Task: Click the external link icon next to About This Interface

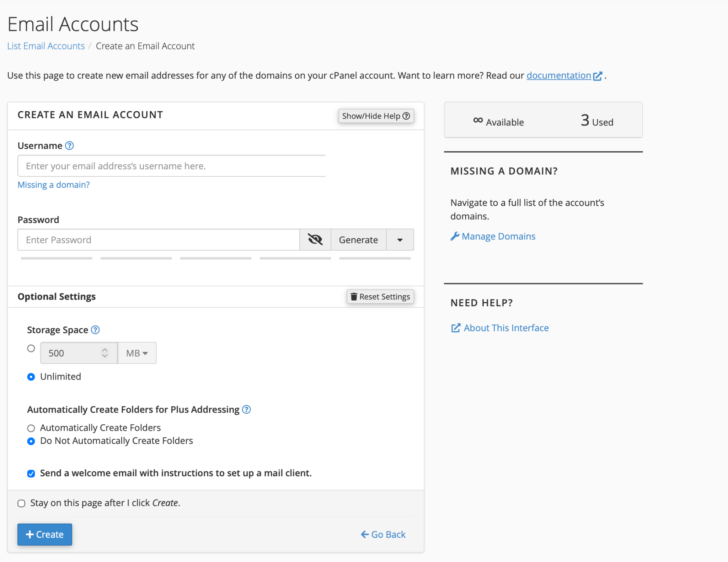Action: click(455, 328)
